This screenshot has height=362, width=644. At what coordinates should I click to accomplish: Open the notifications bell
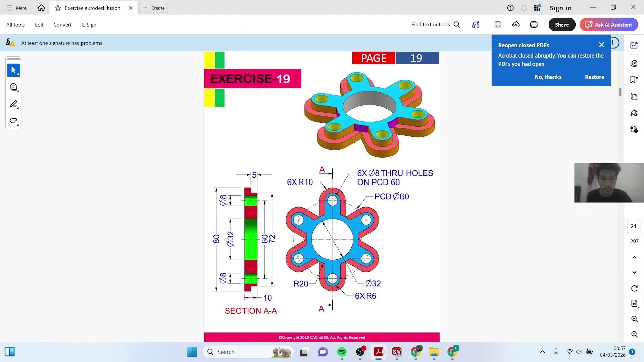524,8
